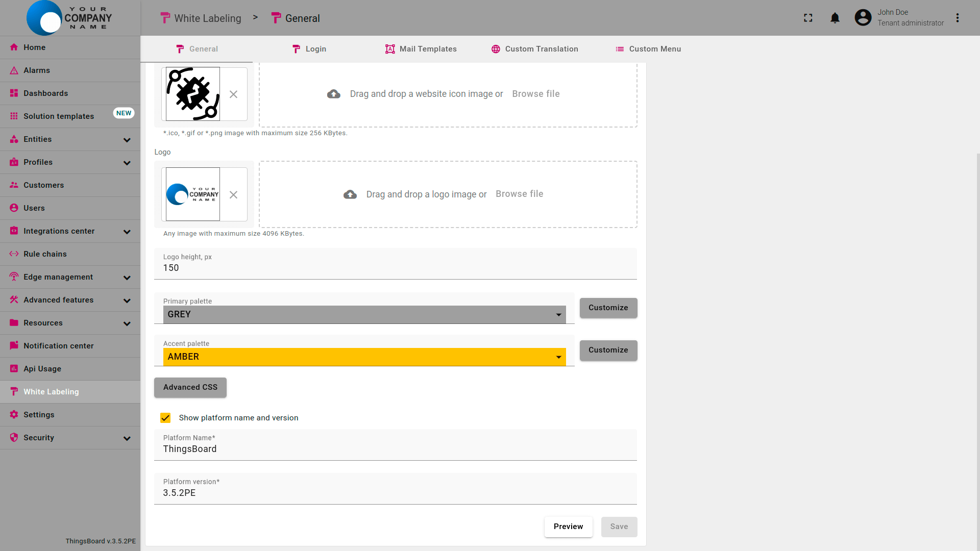Click the user avatar icon

pos(863,18)
